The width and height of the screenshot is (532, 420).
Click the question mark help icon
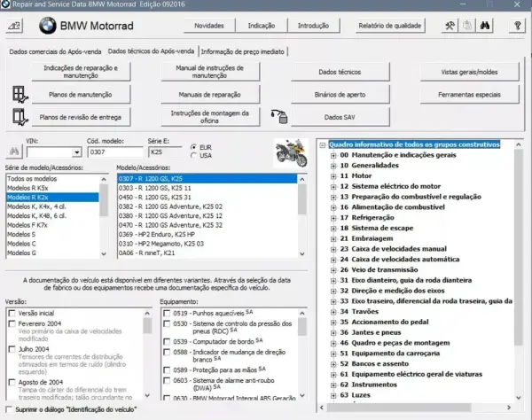[x=518, y=26]
